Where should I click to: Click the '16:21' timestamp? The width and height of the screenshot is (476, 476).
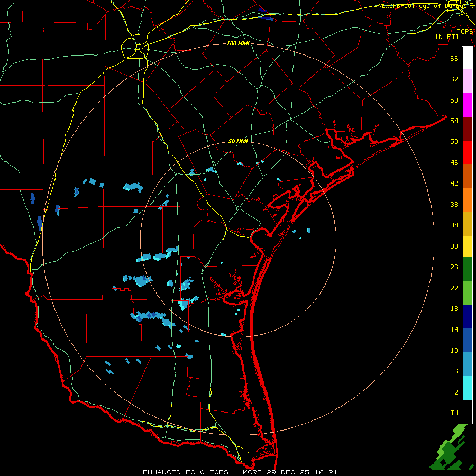pyautogui.click(x=326, y=472)
